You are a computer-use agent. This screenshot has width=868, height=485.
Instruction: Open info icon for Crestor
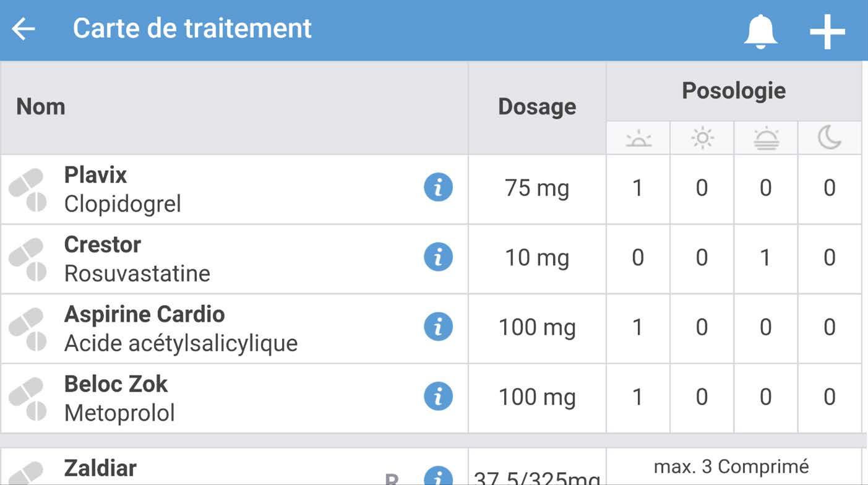click(x=438, y=257)
